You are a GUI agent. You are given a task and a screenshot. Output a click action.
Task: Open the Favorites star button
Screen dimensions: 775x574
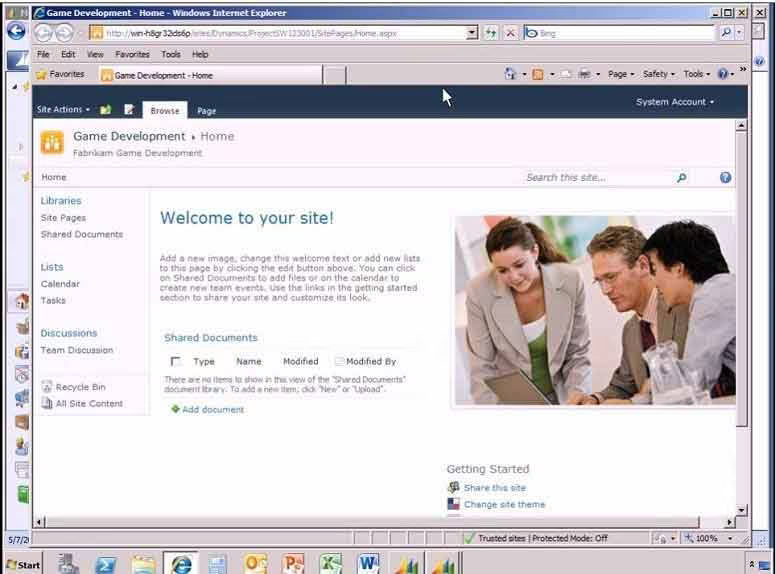(61, 74)
